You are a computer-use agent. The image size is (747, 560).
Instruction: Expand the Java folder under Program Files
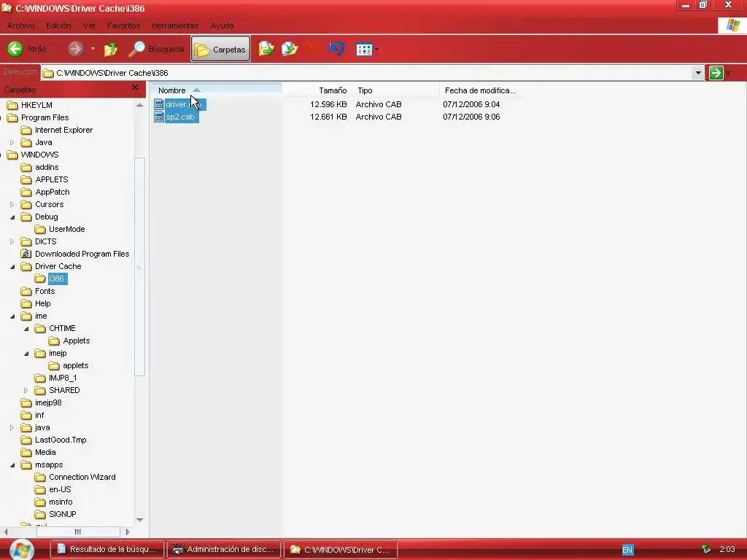[12, 142]
